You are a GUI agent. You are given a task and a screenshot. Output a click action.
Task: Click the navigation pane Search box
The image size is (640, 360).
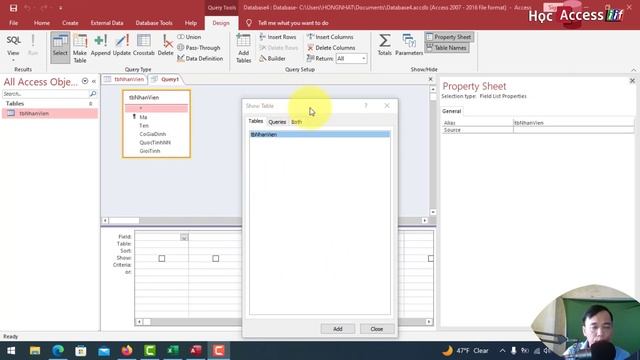pos(45,94)
